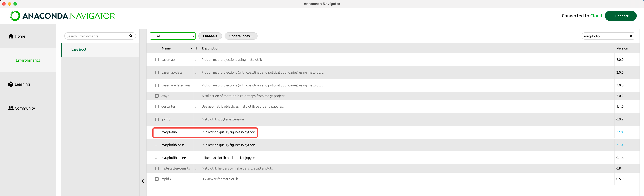644x196 pixels.
Task: Enable the mpld3 package checkbox
Action: 157,179
